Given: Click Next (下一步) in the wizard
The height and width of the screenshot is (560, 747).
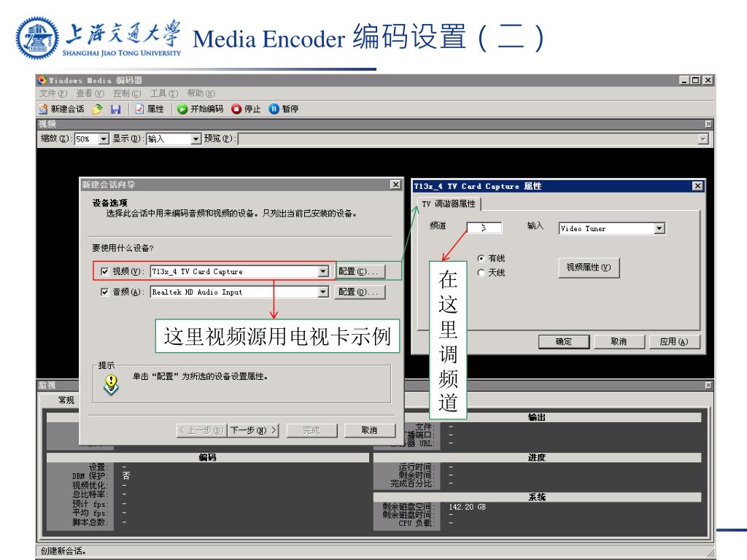Looking at the screenshot, I should click(x=253, y=430).
